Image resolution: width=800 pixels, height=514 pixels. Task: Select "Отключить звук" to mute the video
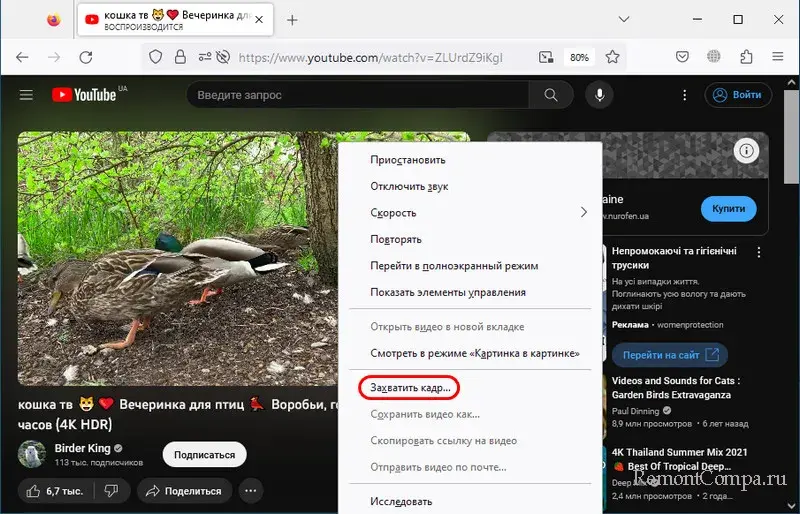[x=408, y=186]
